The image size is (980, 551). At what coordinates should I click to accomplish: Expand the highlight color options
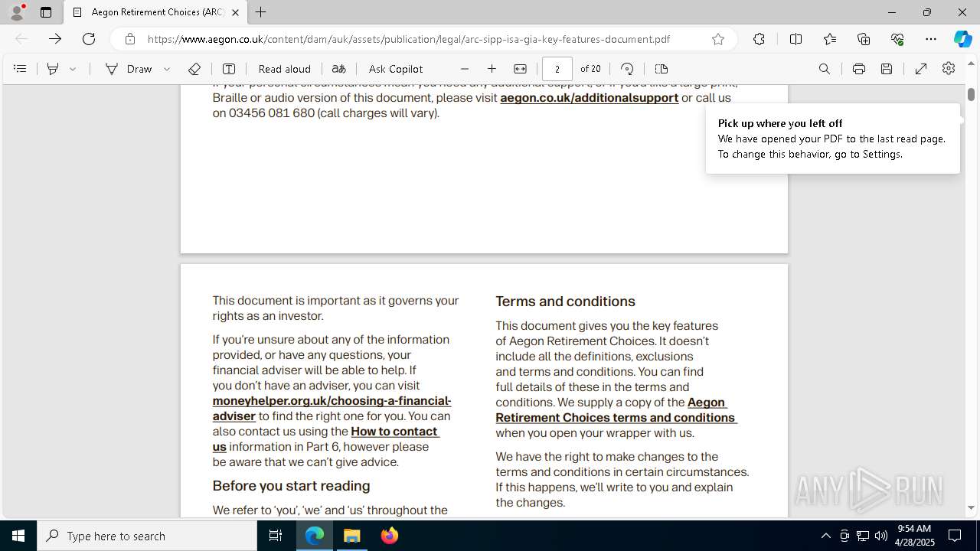point(73,69)
